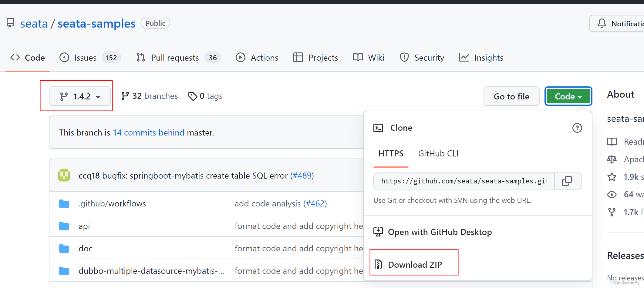Click the Public visibility badge

155,23
